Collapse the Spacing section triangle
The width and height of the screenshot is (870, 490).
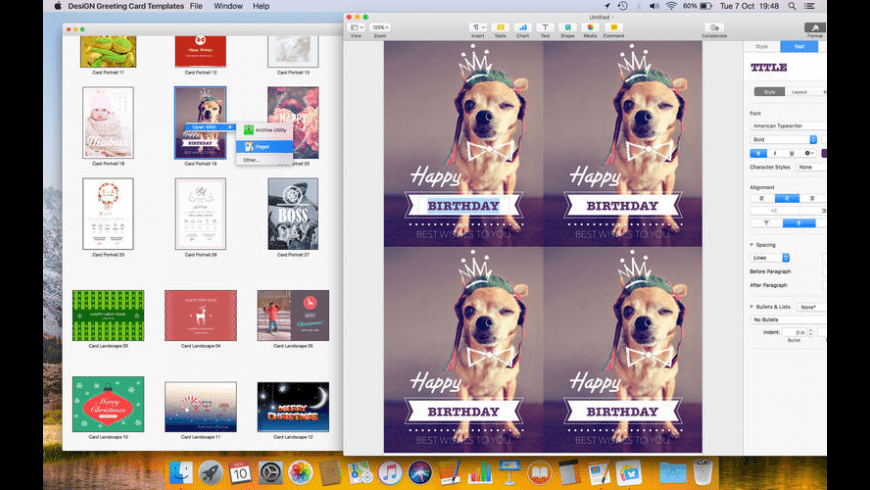(x=752, y=244)
